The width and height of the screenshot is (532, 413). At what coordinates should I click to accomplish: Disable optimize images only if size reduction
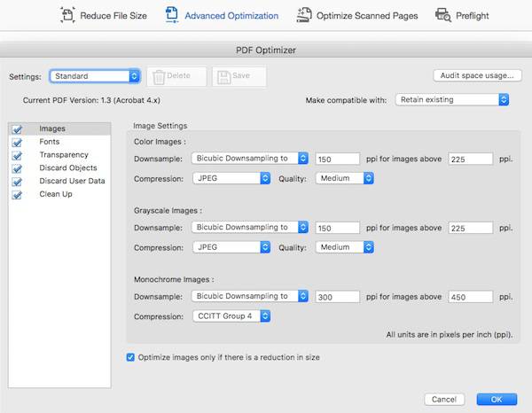pyautogui.click(x=131, y=358)
